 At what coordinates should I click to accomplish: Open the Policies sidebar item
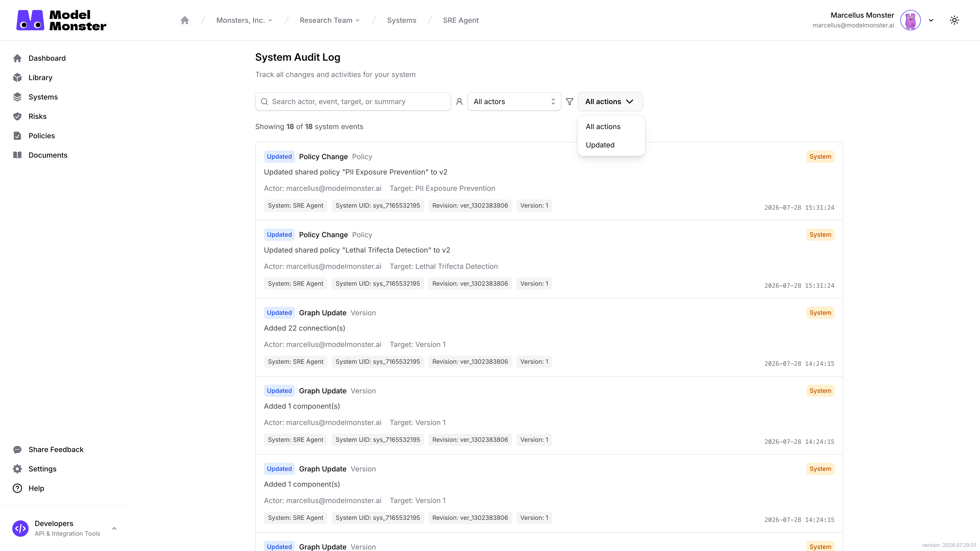coord(42,136)
